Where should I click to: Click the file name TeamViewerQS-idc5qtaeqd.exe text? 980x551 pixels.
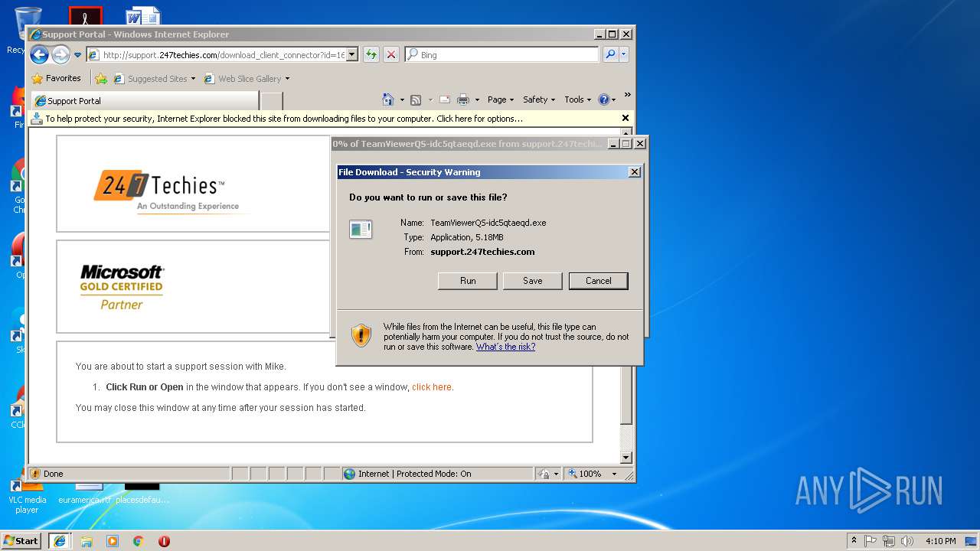488,223
